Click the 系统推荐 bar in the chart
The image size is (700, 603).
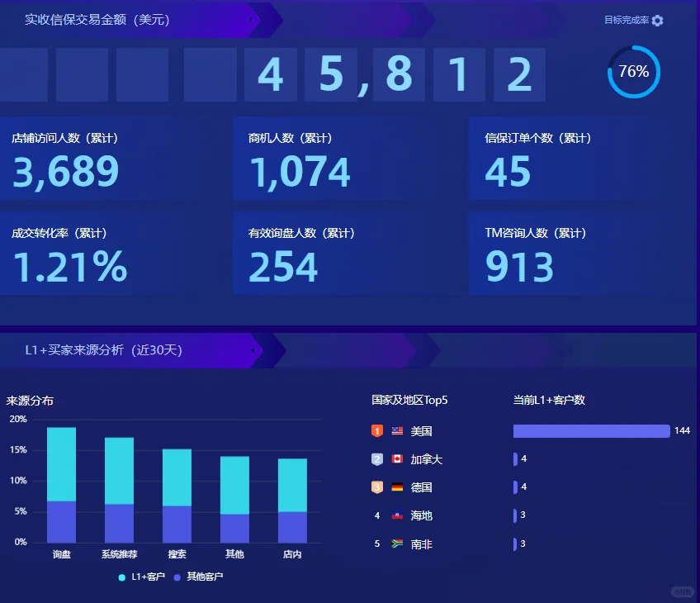119,490
